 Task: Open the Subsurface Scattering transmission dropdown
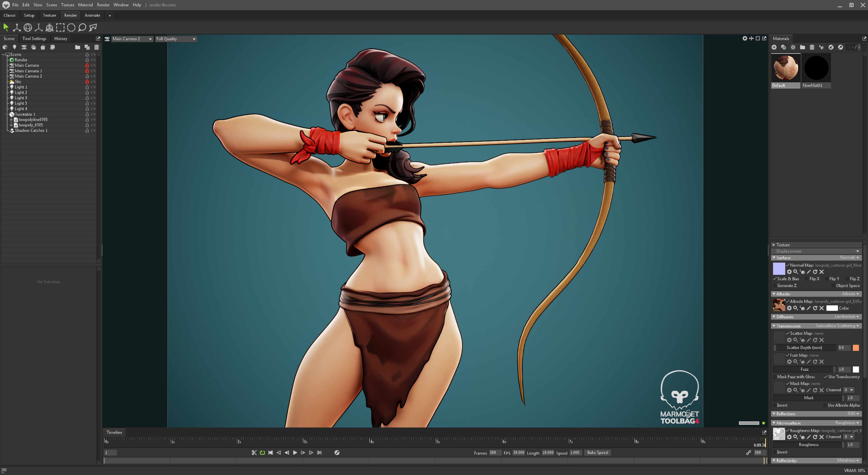pyautogui.click(x=837, y=326)
